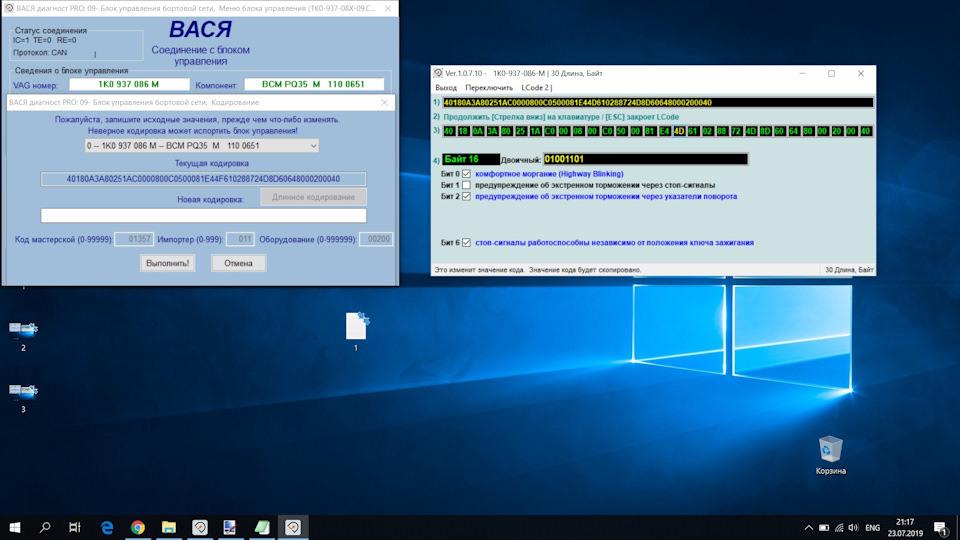Select byte 8D in the byte row
This screenshot has height=540, width=960.
pyautogui.click(x=765, y=131)
